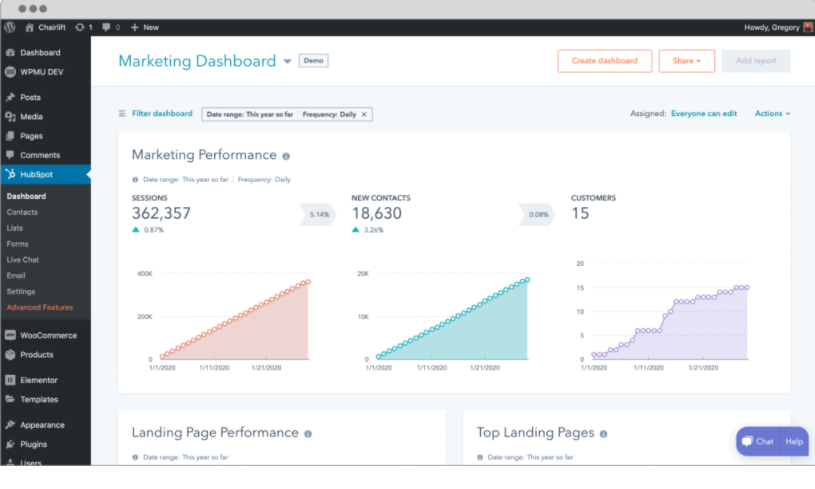Go to Pages in the sidebar

click(x=31, y=136)
